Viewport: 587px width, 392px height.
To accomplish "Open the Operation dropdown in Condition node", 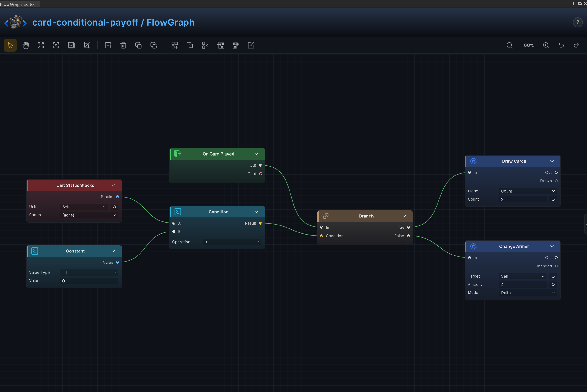I will 232,242.
